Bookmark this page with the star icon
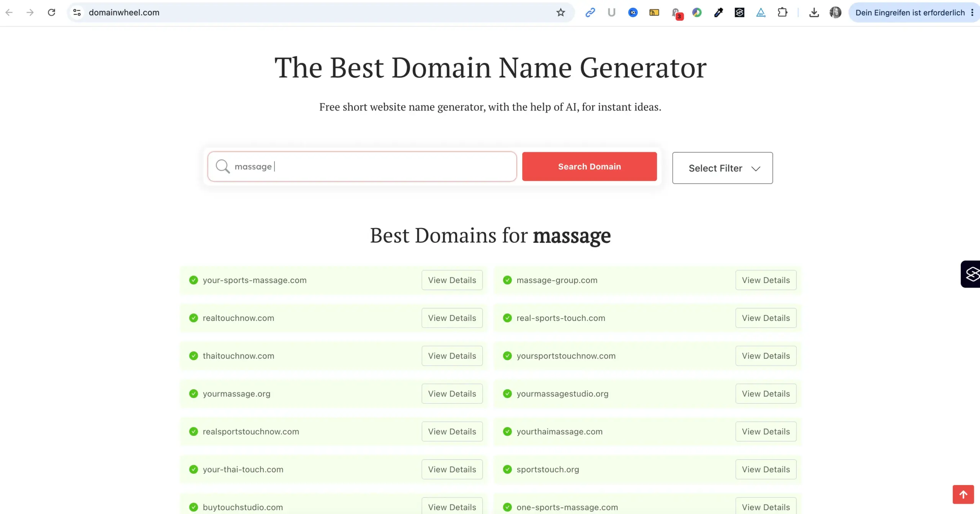980x514 pixels. pyautogui.click(x=561, y=13)
